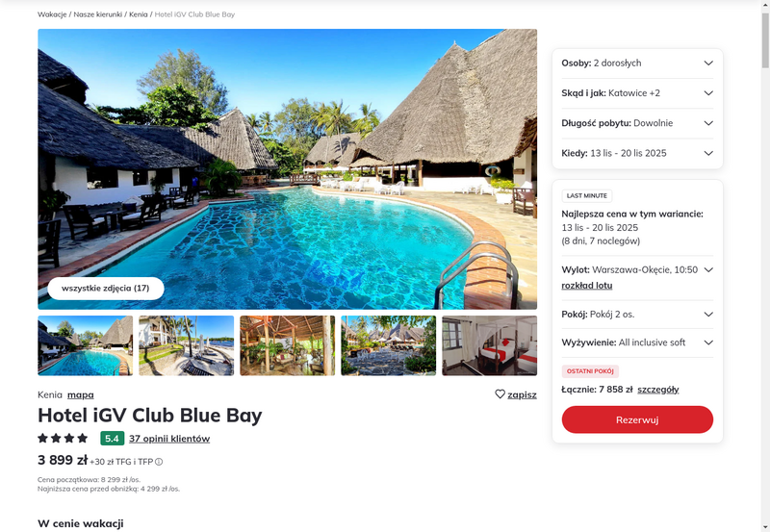Select the bedroom thumbnail with red bedding
Image resolution: width=770 pixels, height=532 pixels.
[x=490, y=345]
